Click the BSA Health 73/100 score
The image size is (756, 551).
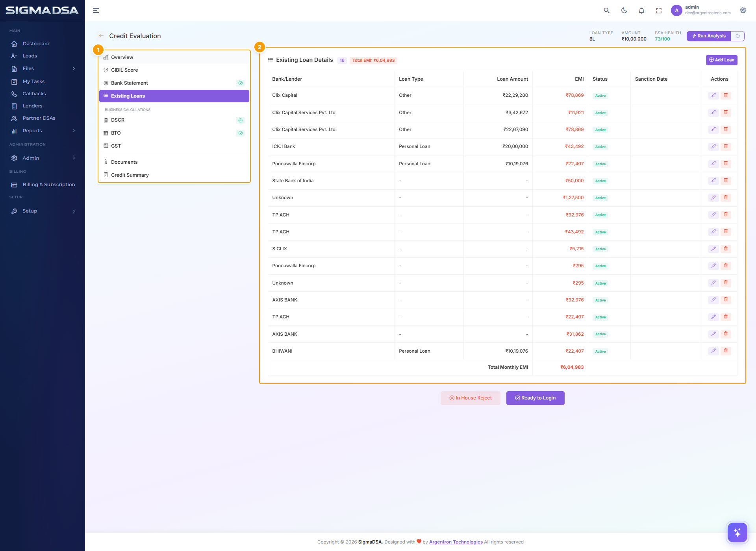coord(662,39)
